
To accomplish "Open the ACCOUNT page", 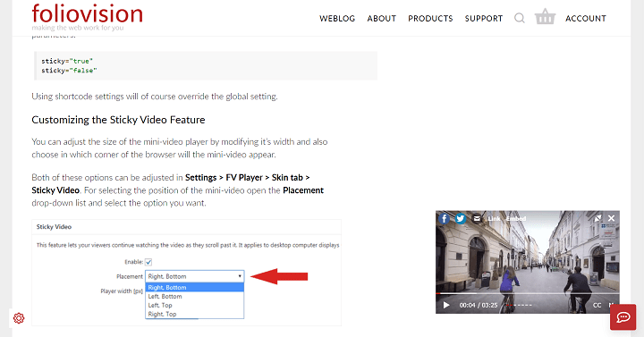I will point(586,19).
